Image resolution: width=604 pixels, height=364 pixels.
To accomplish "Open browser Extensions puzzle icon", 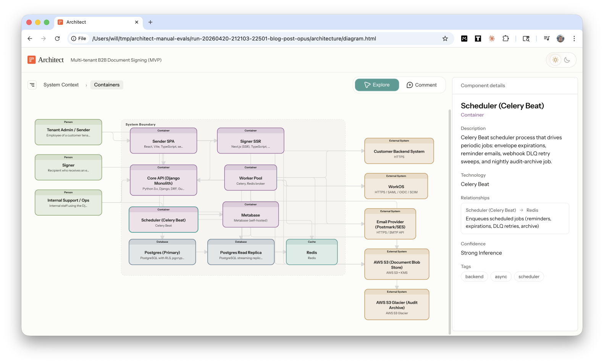I will (x=505, y=39).
